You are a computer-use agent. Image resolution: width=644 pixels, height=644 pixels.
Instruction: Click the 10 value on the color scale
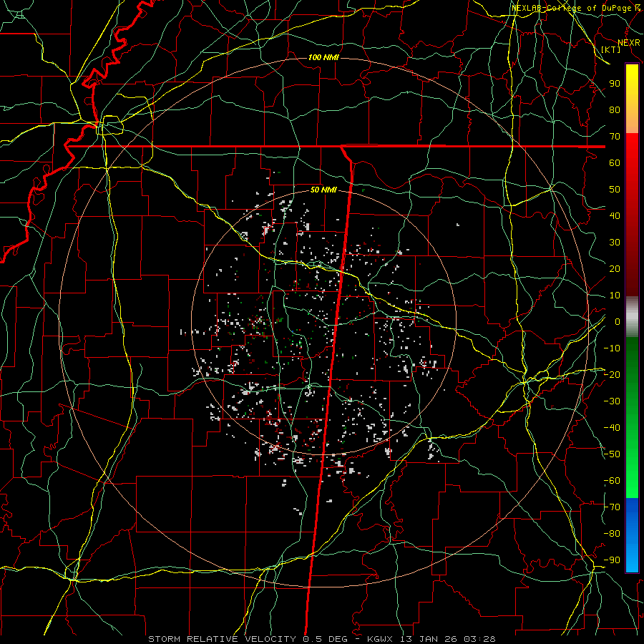(x=615, y=296)
